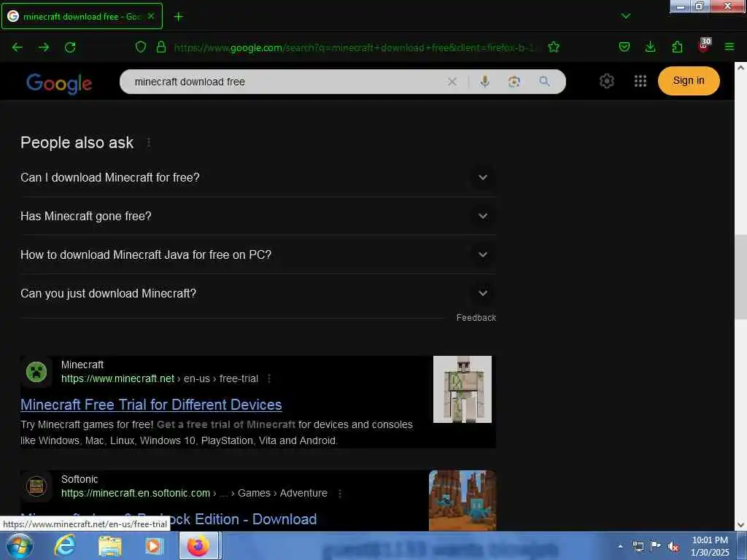Open Windows Media Player from the taskbar
747x560 pixels.
pos(153,545)
